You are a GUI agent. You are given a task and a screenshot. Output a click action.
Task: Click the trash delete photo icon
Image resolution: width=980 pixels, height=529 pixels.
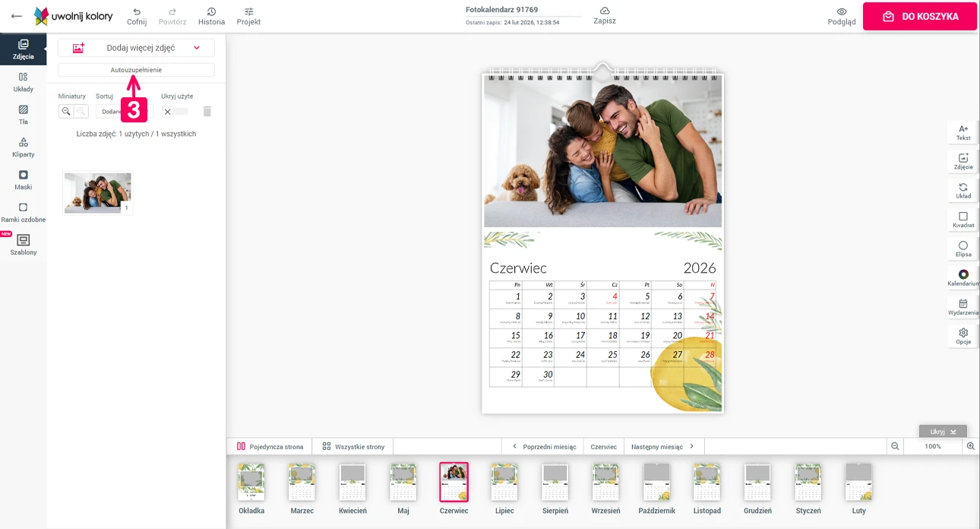point(207,112)
